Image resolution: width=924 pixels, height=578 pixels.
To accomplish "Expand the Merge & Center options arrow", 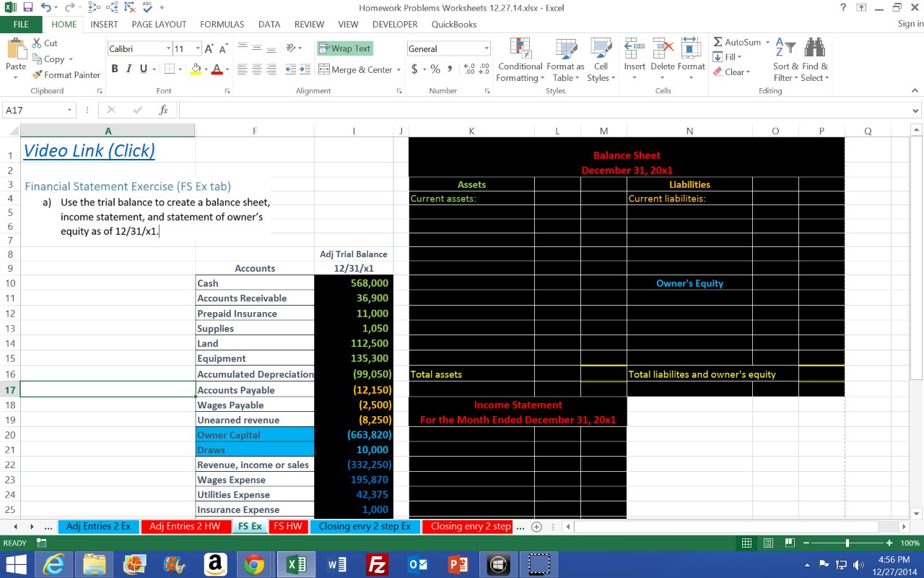I will click(x=399, y=69).
